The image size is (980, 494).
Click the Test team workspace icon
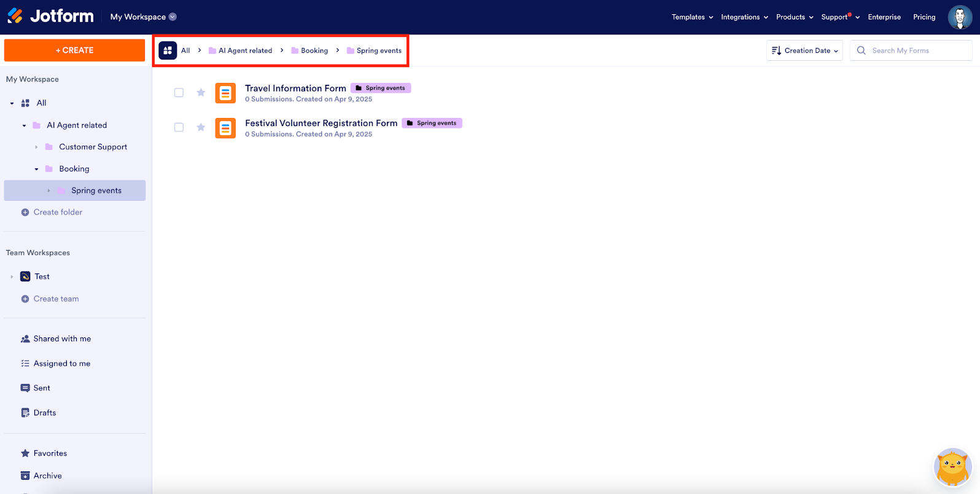(25, 276)
